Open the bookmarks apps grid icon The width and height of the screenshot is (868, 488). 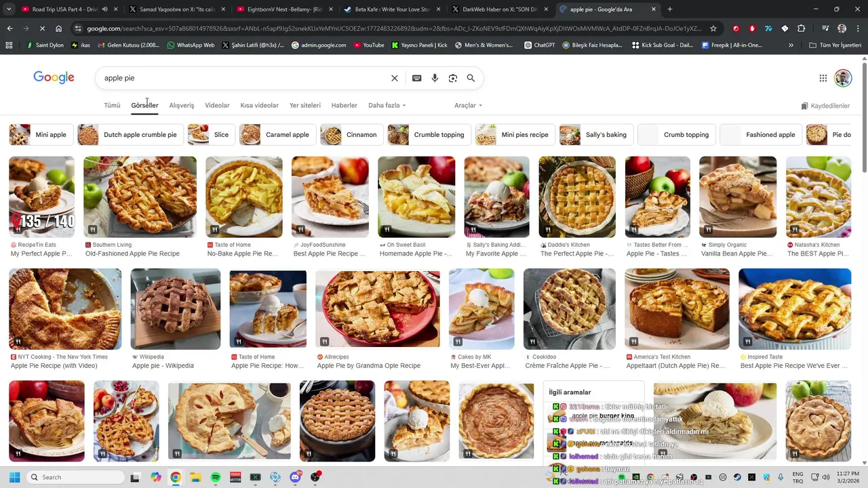(9, 45)
